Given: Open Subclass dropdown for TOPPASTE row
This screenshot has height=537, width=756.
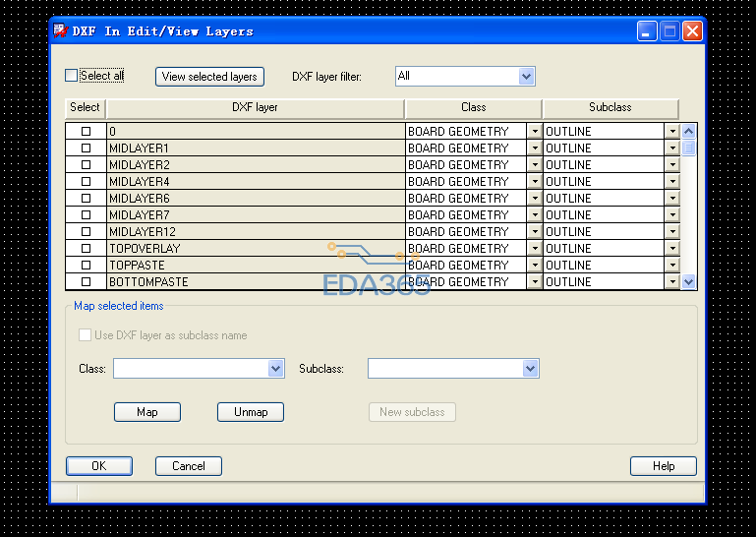Looking at the screenshot, I should [672, 265].
